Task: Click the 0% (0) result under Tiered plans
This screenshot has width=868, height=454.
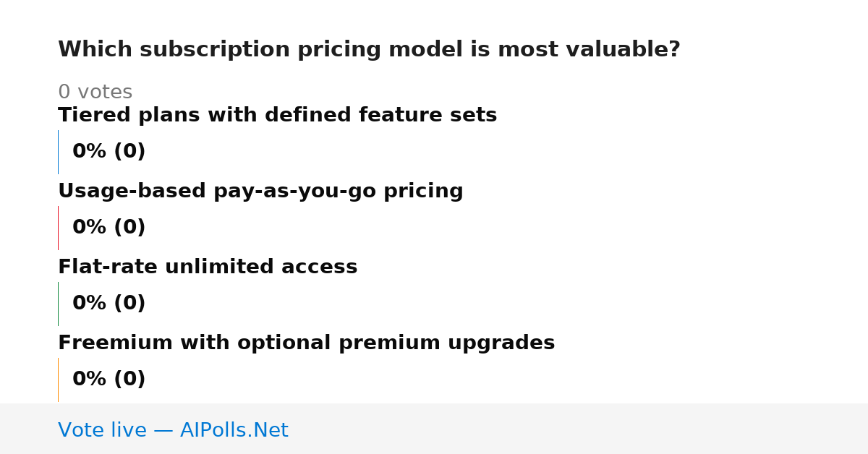Action: click(109, 152)
